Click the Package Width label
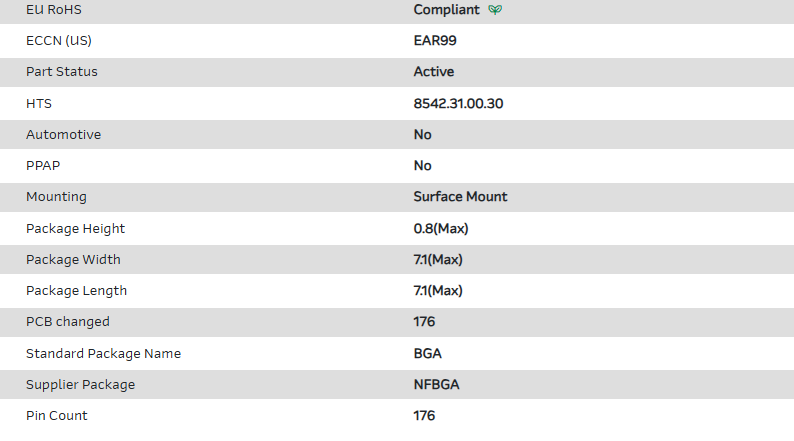Image resolution: width=794 pixels, height=441 pixels. coord(73,259)
